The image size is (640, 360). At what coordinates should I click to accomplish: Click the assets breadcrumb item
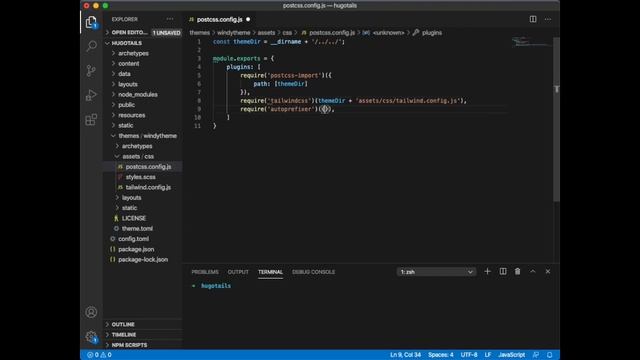tap(266, 33)
